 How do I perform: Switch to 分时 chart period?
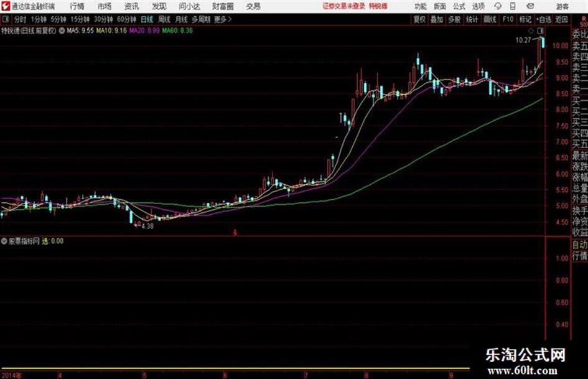tap(21, 19)
